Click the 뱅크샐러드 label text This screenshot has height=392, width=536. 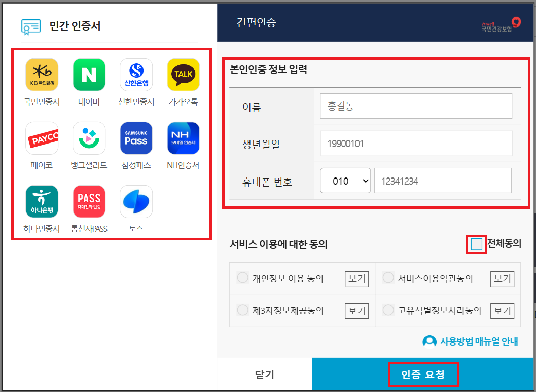click(89, 165)
